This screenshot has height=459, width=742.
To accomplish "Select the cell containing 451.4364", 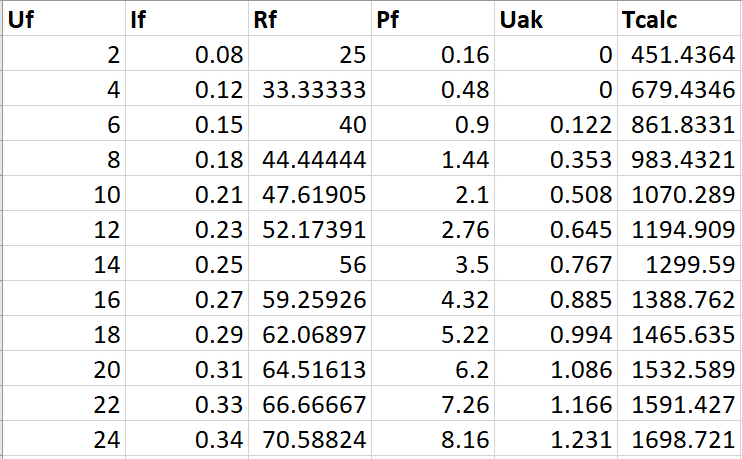I will point(678,55).
